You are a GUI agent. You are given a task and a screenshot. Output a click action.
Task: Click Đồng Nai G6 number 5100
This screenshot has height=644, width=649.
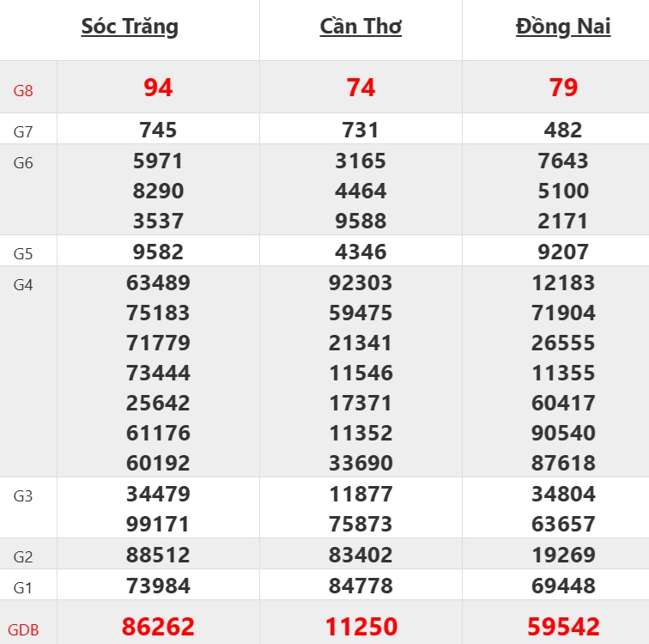coord(563,191)
